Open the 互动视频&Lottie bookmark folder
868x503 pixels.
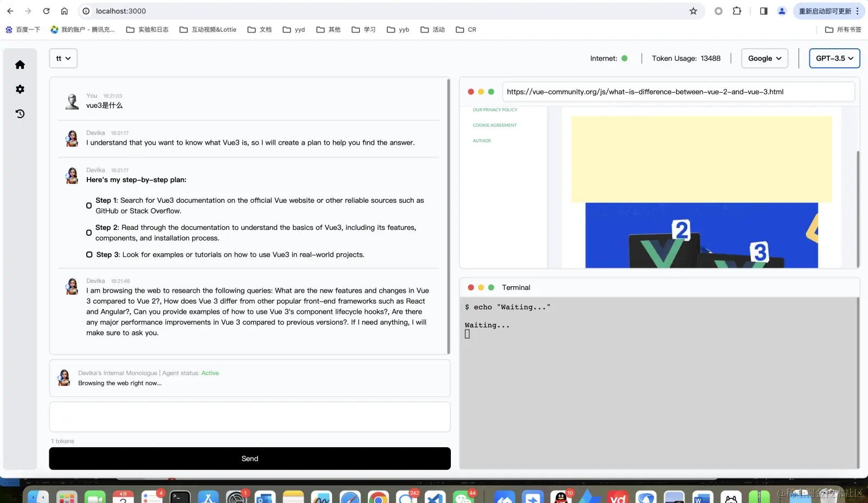(208, 29)
